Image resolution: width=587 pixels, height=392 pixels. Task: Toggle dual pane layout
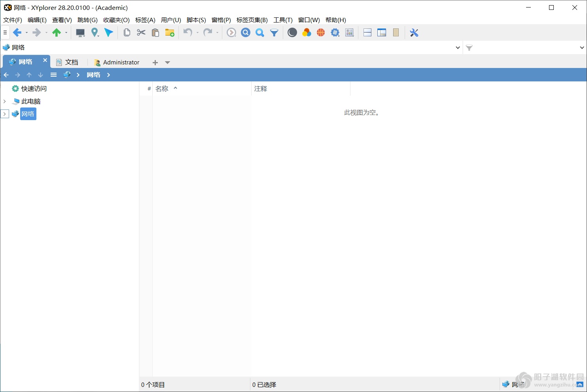(367, 32)
